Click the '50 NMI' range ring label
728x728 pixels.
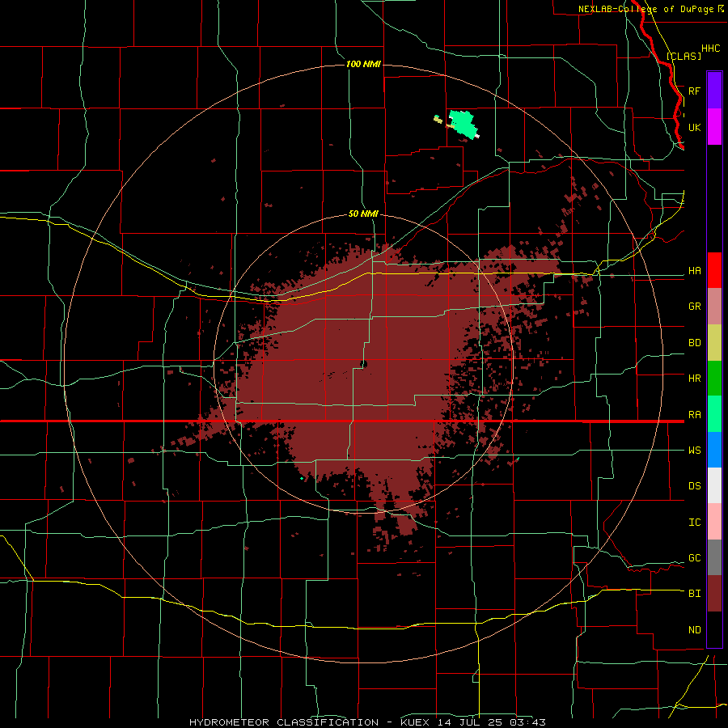363,214
